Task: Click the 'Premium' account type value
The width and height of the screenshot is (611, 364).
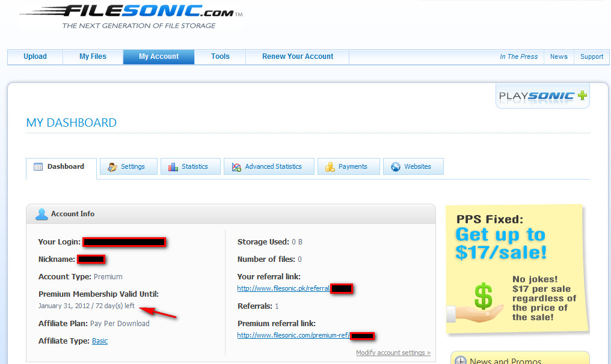Action: click(108, 277)
